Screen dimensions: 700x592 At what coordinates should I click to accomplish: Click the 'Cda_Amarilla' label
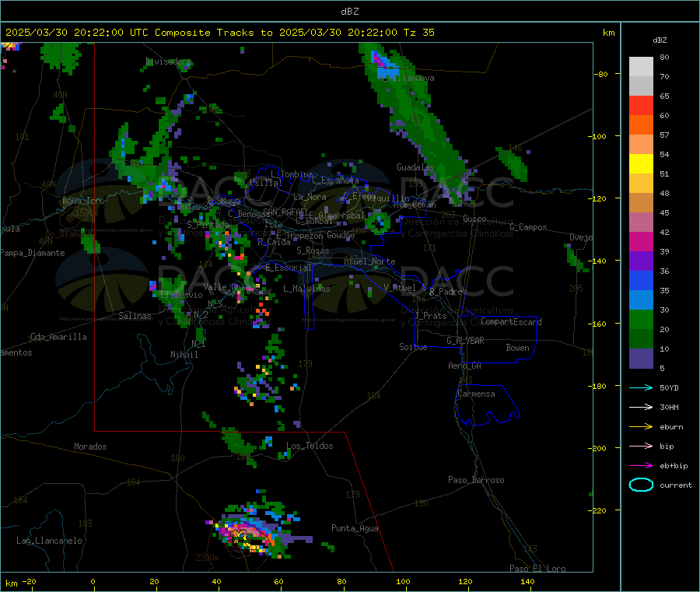pos(58,337)
